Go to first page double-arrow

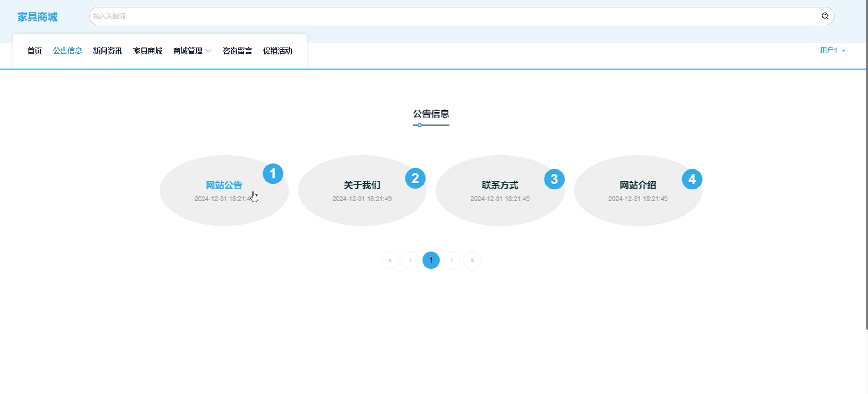tap(390, 260)
